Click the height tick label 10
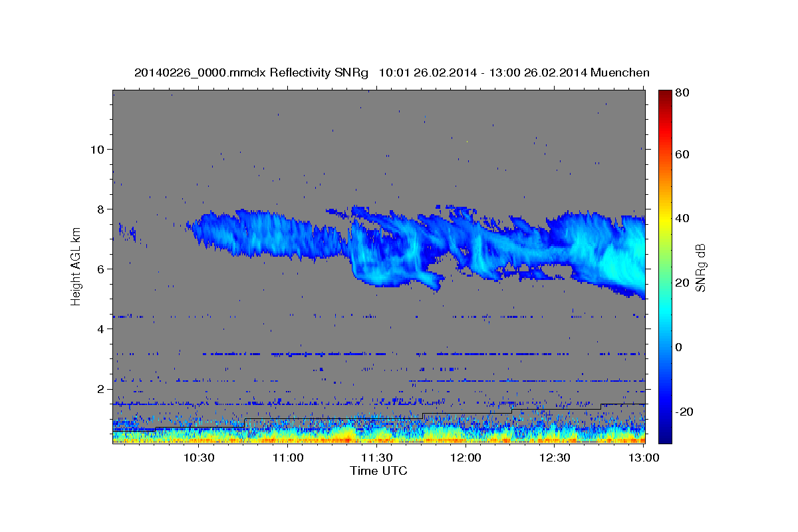 [x=98, y=149]
